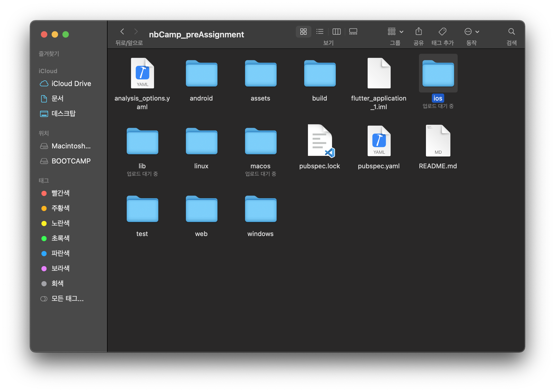Close the Finder window (red button)
555x392 pixels.
tap(44, 34)
